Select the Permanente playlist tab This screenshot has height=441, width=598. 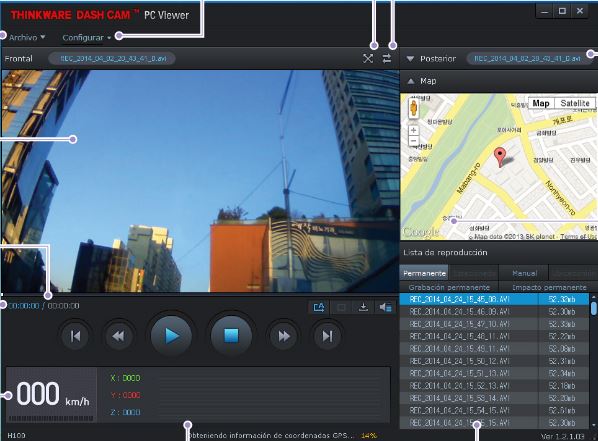pyautogui.click(x=424, y=273)
